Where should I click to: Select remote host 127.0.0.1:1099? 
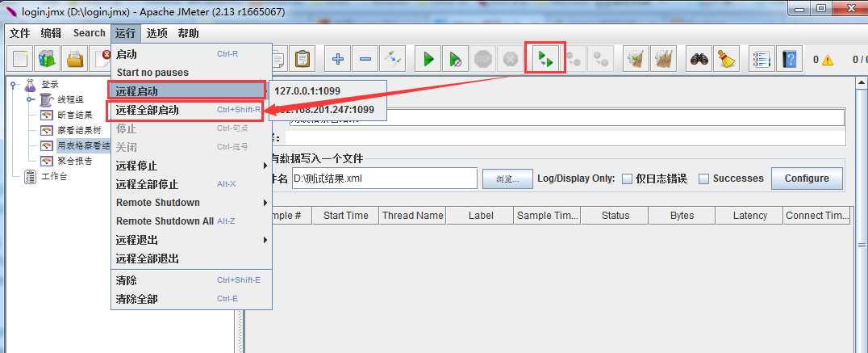(x=328, y=91)
